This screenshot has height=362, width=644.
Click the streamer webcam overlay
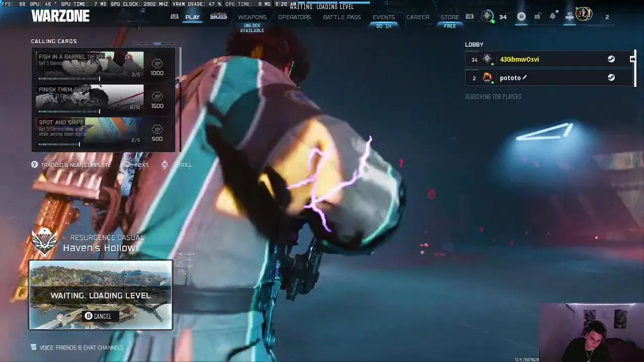[x=591, y=332]
